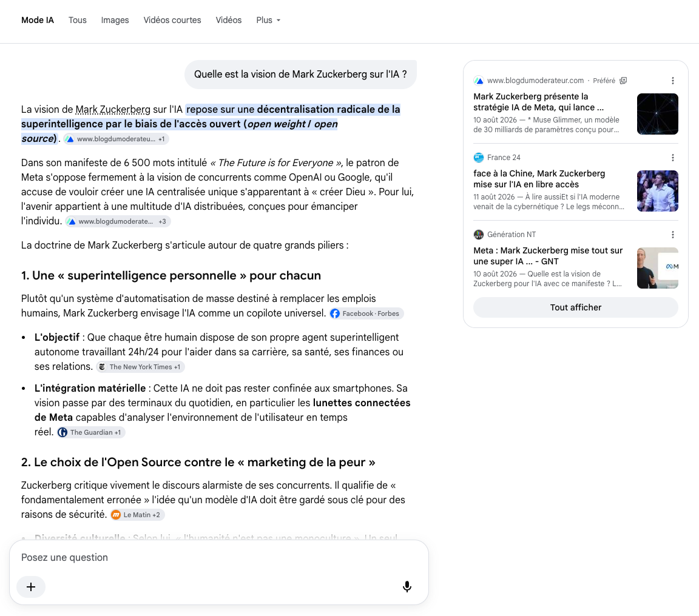Open options menu for blogdumoderateur.com result
The image size is (699, 616).
click(673, 81)
